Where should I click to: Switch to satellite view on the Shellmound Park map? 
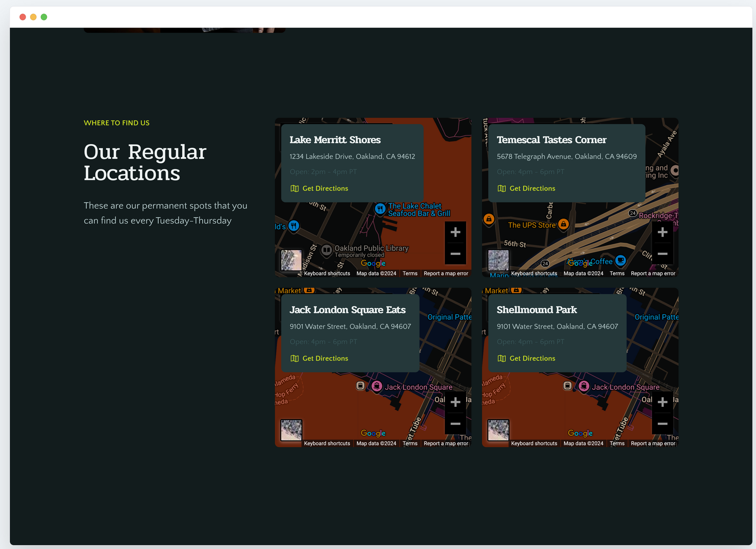point(499,430)
